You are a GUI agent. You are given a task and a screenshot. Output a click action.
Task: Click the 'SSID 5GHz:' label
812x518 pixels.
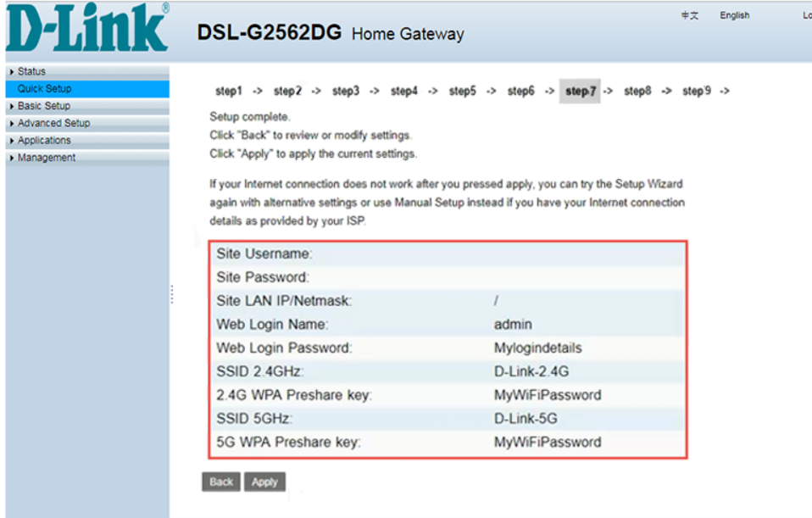coord(254,419)
